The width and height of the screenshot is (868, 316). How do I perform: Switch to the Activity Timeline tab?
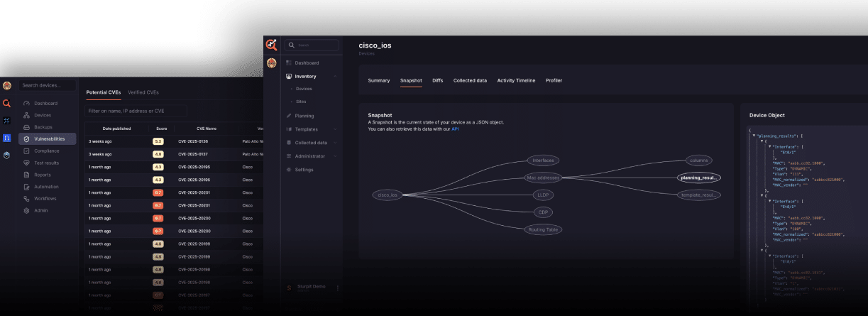point(516,80)
